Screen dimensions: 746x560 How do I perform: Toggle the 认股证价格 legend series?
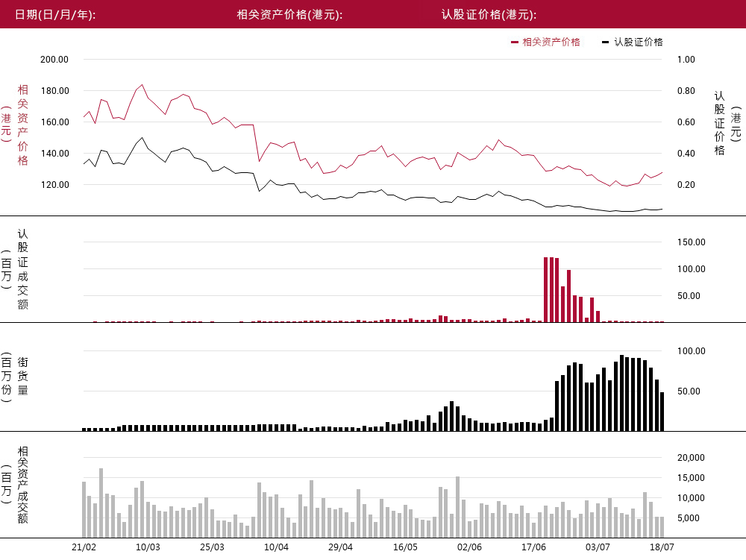click(633, 42)
